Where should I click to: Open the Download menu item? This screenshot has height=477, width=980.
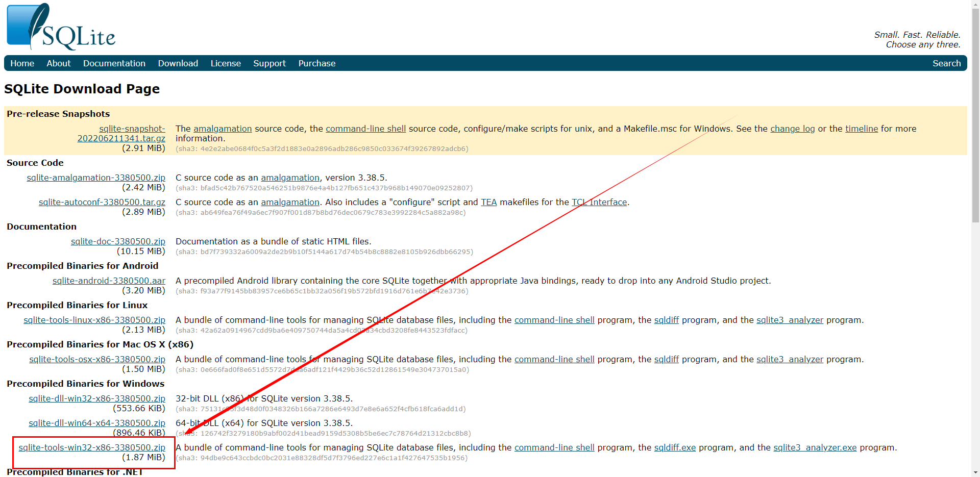pos(178,63)
